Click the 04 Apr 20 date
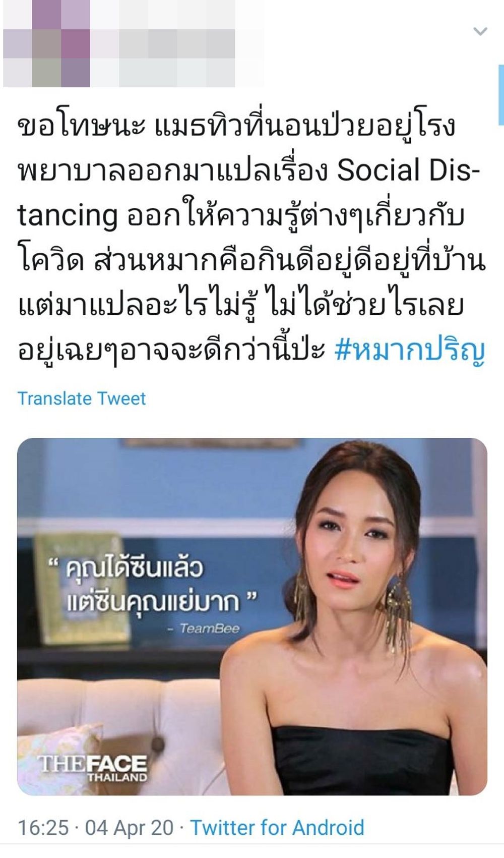Viewport: 504px width, 858px height. pyautogui.click(x=129, y=828)
